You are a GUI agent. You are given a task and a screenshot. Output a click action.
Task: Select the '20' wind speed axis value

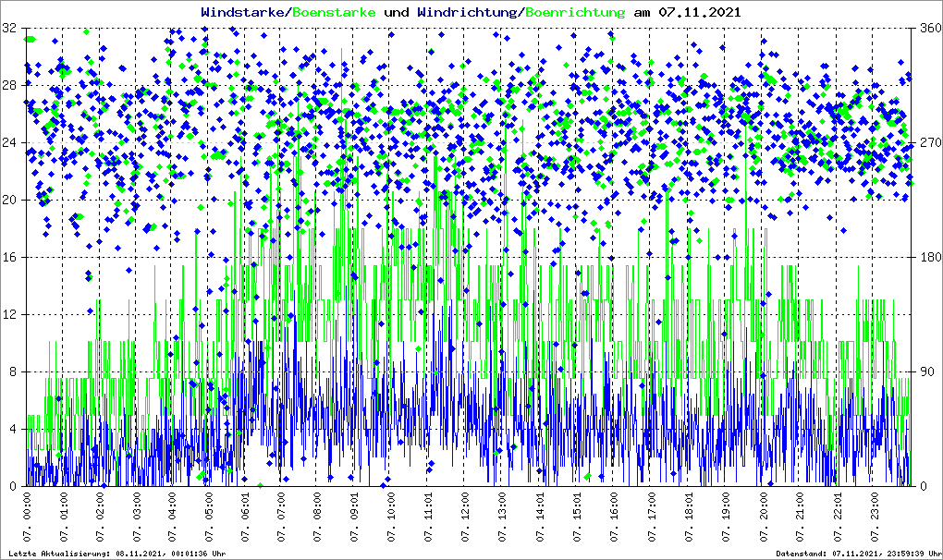pyautogui.click(x=9, y=201)
